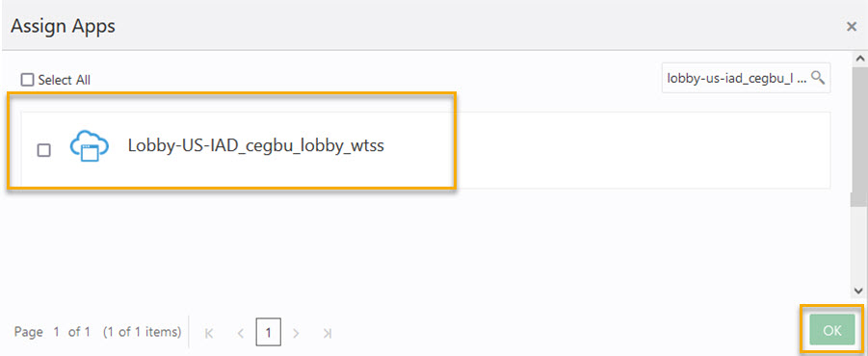
Task: Check the Lobby-US-IAD_cegbu_lobby_wtss checkbox
Action: point(43,150)
